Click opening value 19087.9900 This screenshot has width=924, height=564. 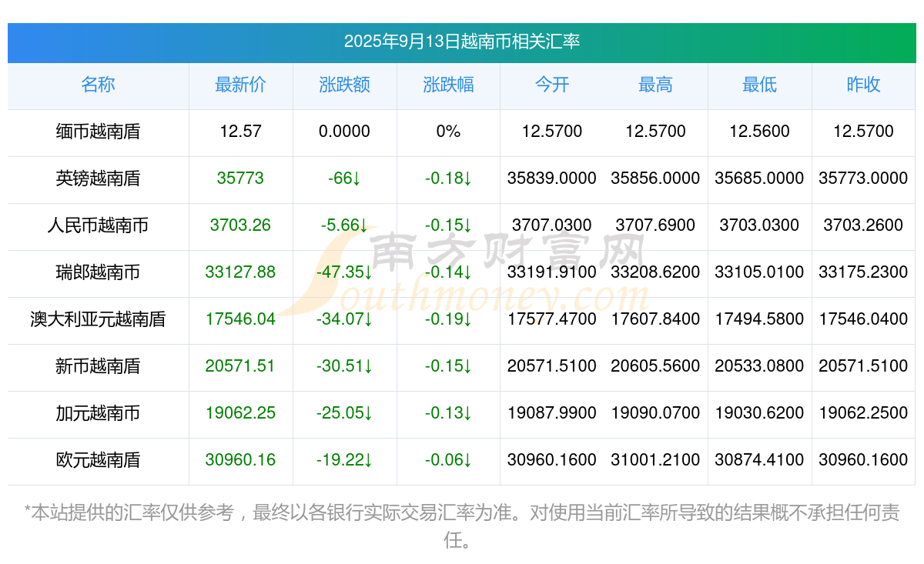tap(552, 413)
